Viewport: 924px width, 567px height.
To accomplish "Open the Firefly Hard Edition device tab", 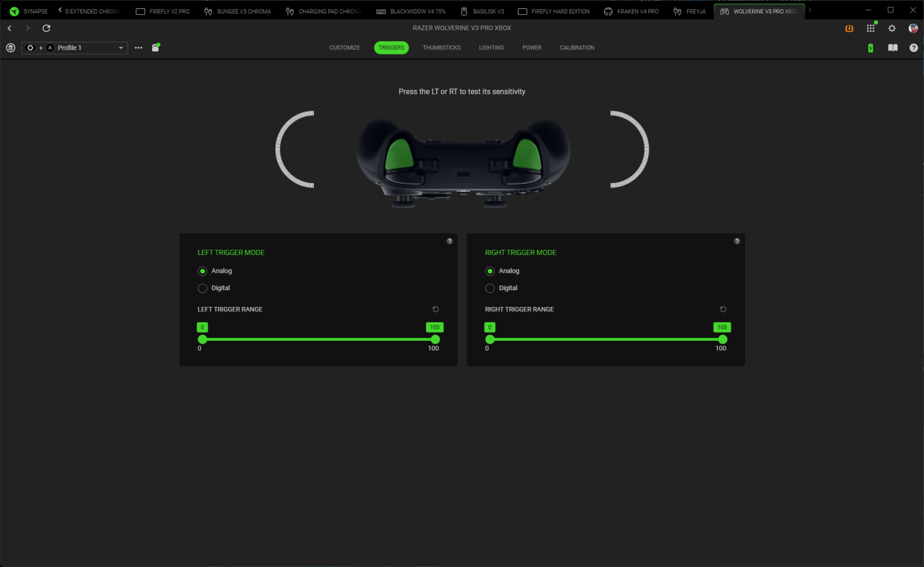I will coord(554,12).
